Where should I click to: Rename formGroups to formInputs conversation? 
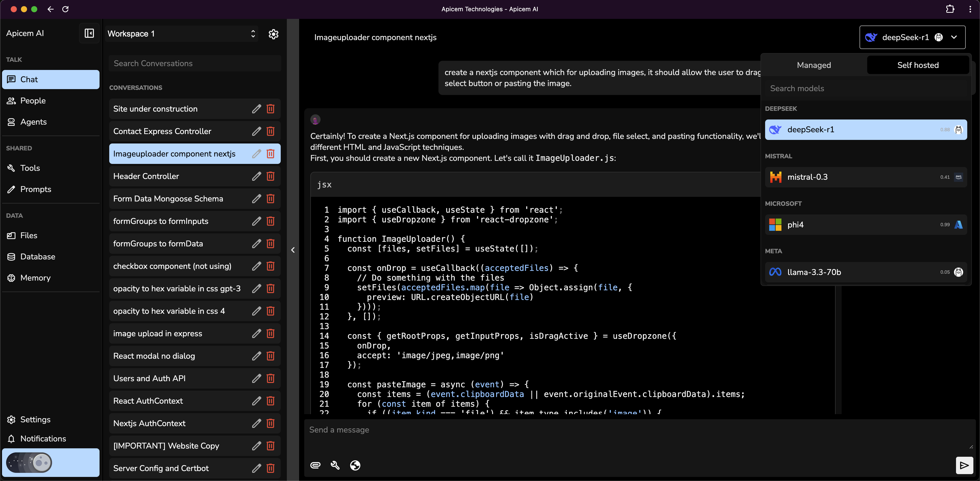[x=256, y=221]
